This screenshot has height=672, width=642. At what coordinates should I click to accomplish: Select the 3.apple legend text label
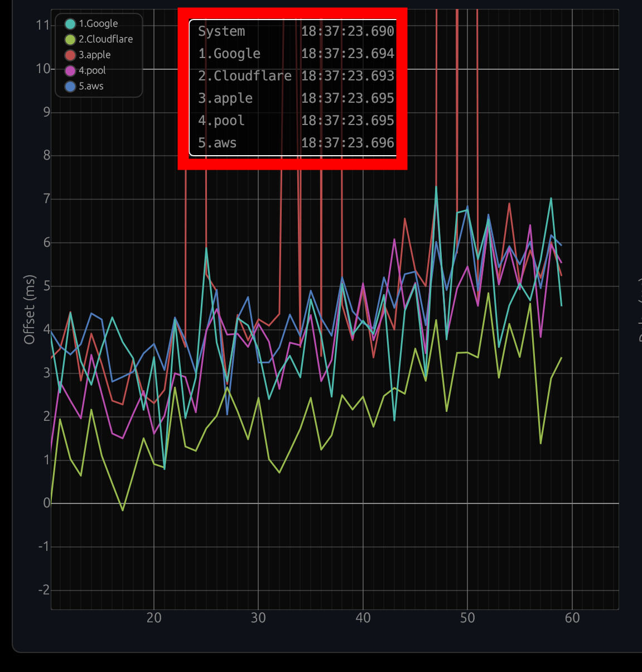94,55
